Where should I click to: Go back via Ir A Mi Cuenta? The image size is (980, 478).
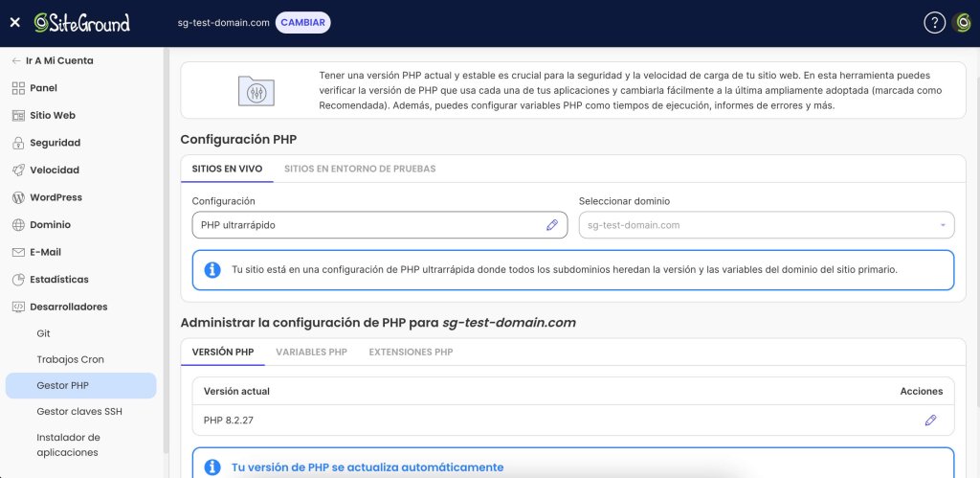pos(53,60)
